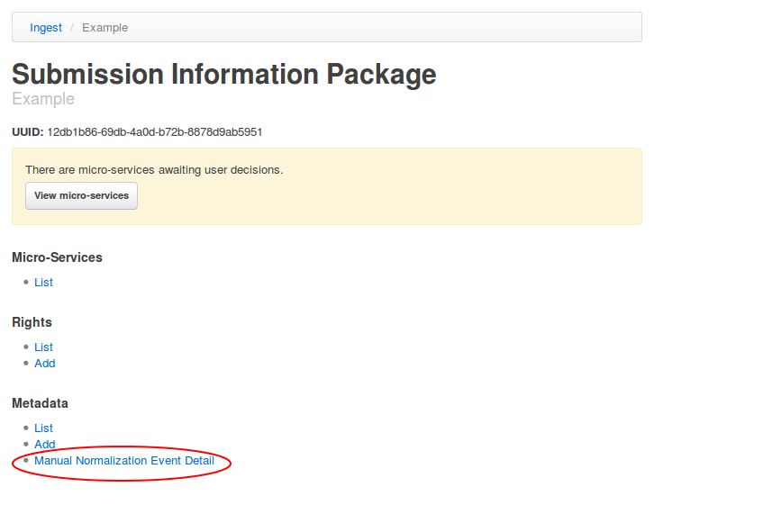763x532 pixels.
Task: Open Manual Normalization Event Detail link
Action: click(x=124, y=461)
